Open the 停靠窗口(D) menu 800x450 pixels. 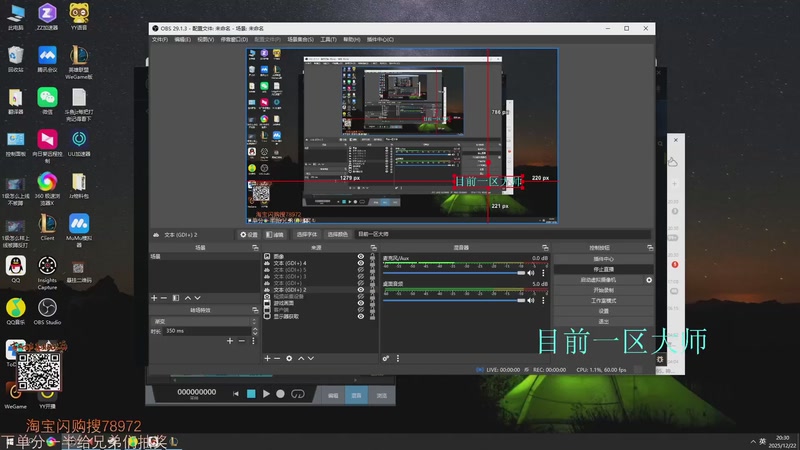point(234,39)
